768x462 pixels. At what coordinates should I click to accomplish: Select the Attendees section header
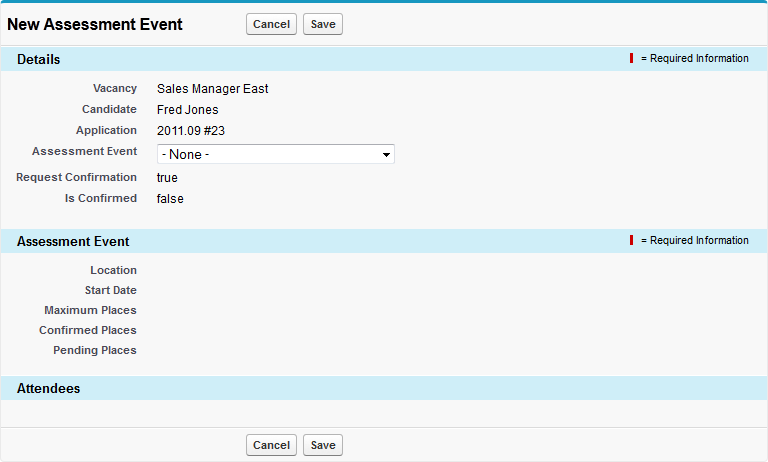tap(49, 388)
